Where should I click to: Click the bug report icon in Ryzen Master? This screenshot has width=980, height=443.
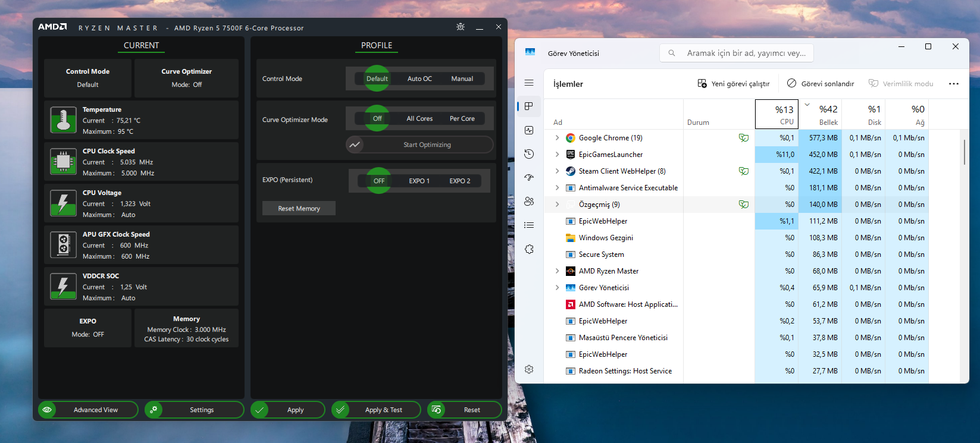tap(461, 27)
